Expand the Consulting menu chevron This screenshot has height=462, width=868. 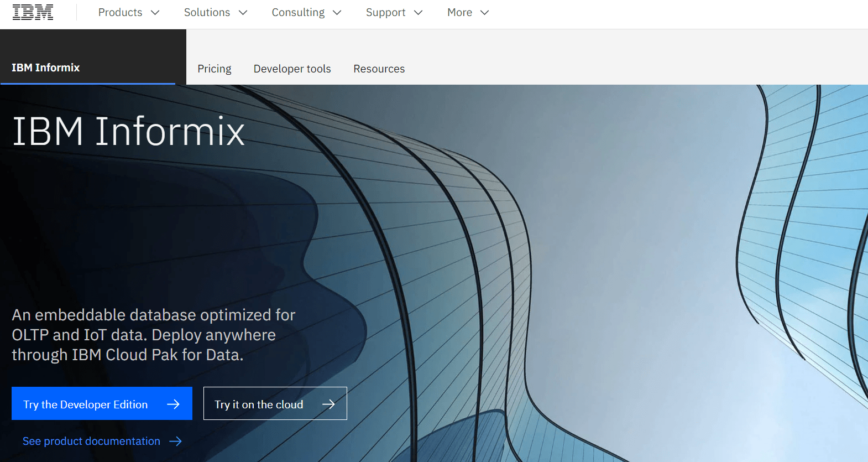337,13
